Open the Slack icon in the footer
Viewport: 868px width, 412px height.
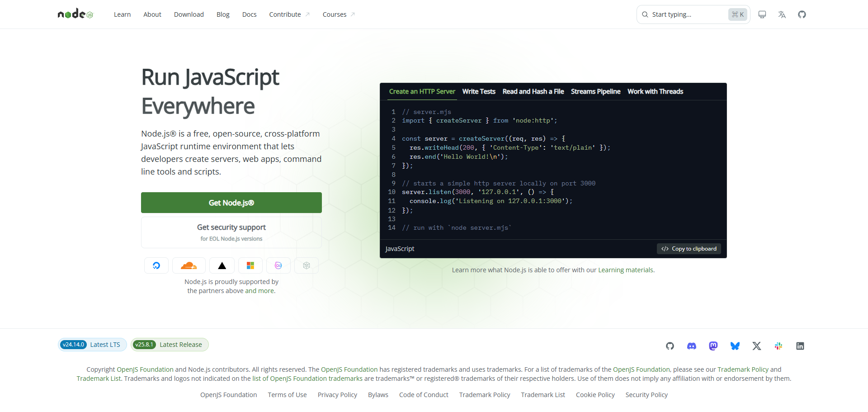coord(778,346)
